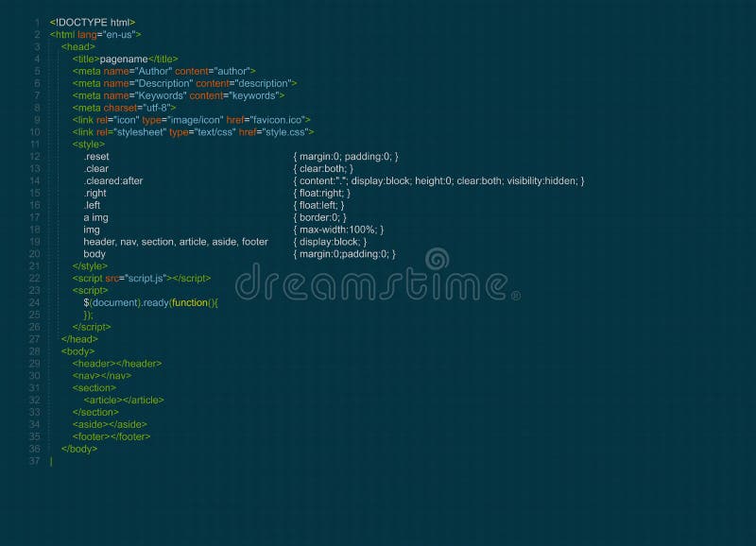Click the standalone "img" selector on line 18

point(92,230)
